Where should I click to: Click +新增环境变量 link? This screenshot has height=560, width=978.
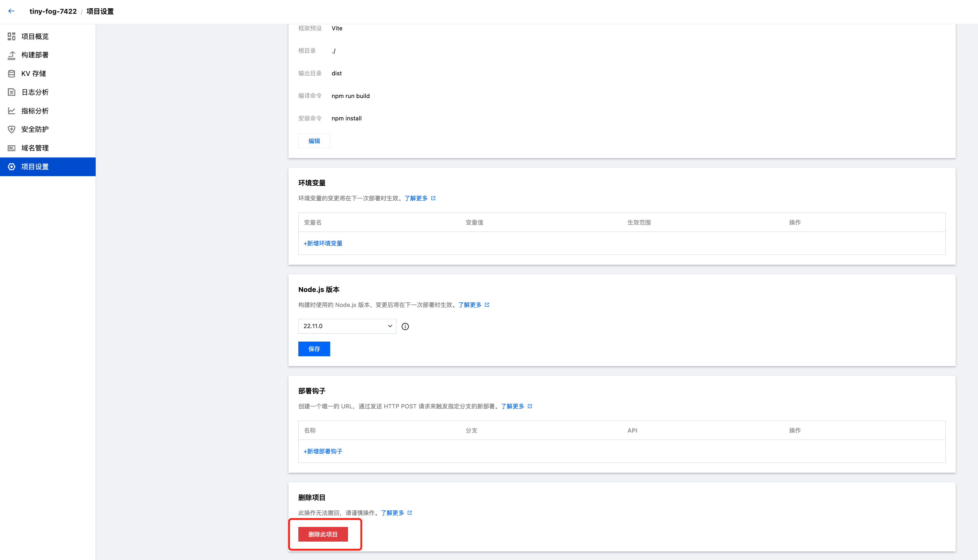323,243
